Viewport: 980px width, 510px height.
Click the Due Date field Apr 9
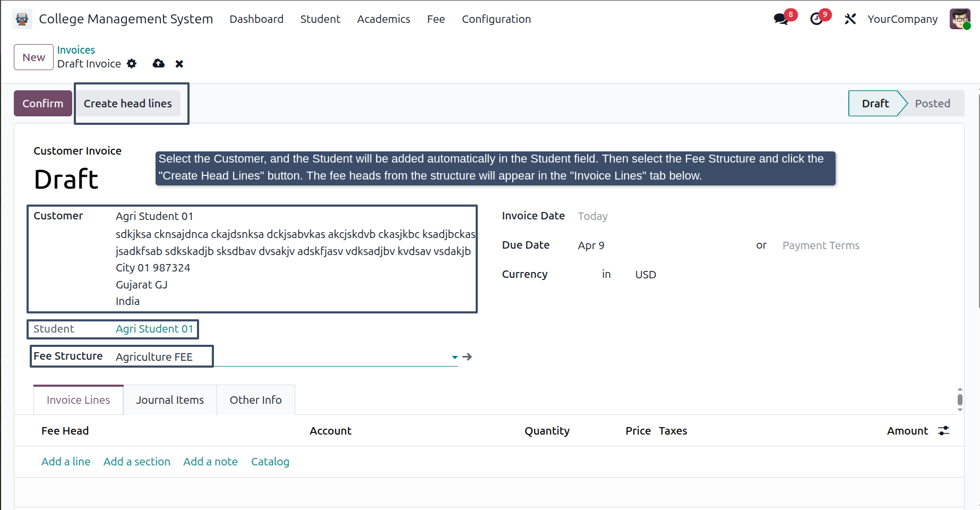[x=591, y=245]
